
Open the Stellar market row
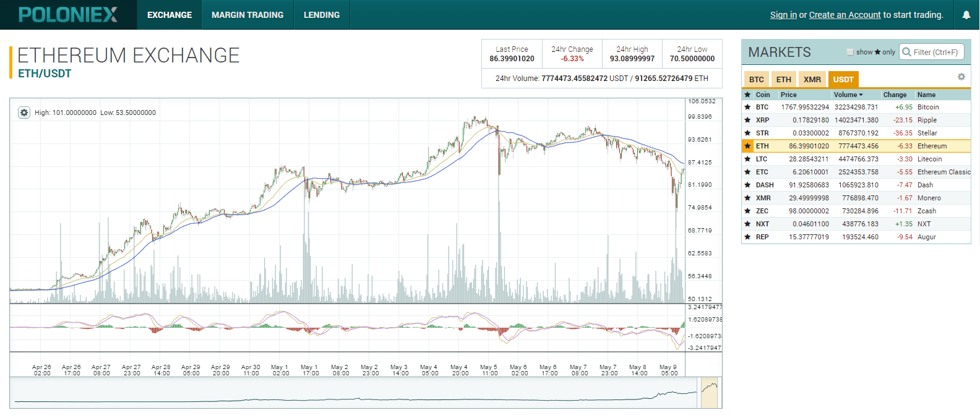click(x=856, y=133)
